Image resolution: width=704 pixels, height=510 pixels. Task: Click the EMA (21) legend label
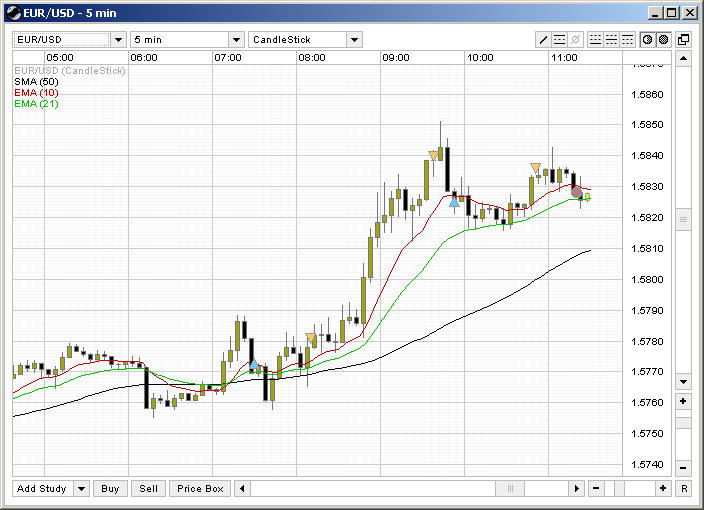(x=36, y=104)
